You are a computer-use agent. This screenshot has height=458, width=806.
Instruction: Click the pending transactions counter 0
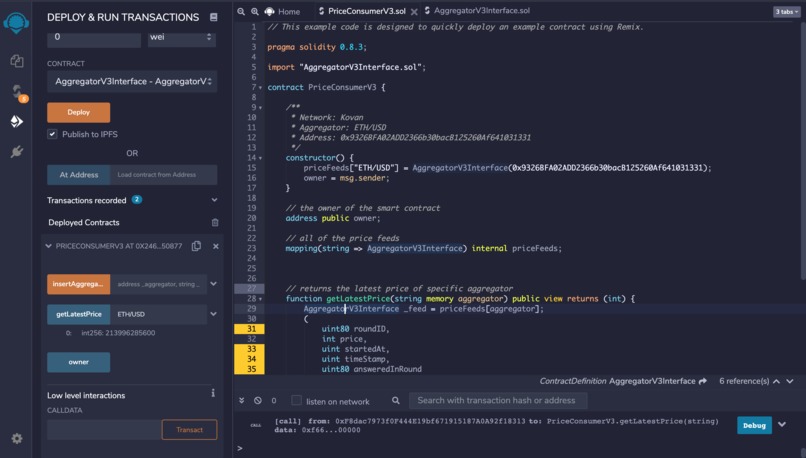pos(274,400)
